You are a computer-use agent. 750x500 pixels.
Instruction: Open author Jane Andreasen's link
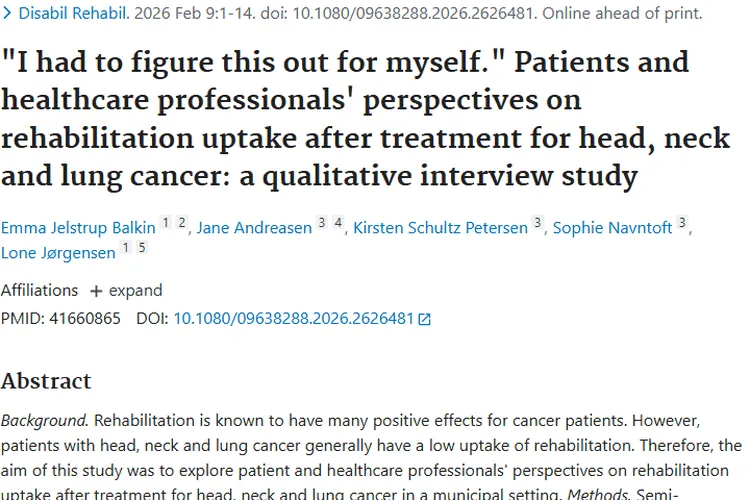254,228
